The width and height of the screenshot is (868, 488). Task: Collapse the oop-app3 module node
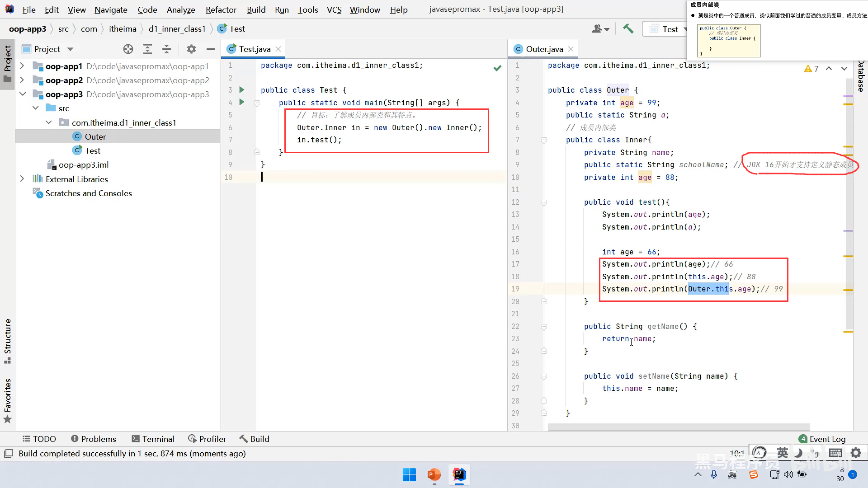23,94
